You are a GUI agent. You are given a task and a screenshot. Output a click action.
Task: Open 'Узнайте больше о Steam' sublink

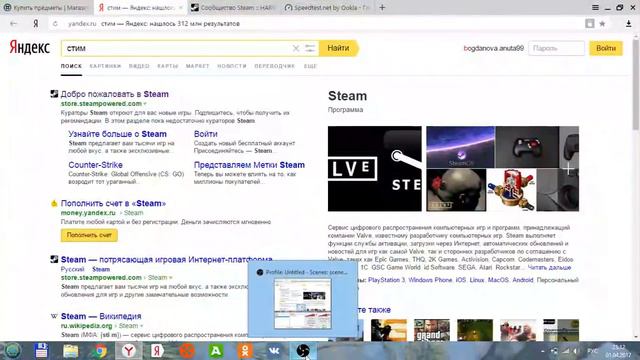118,134
